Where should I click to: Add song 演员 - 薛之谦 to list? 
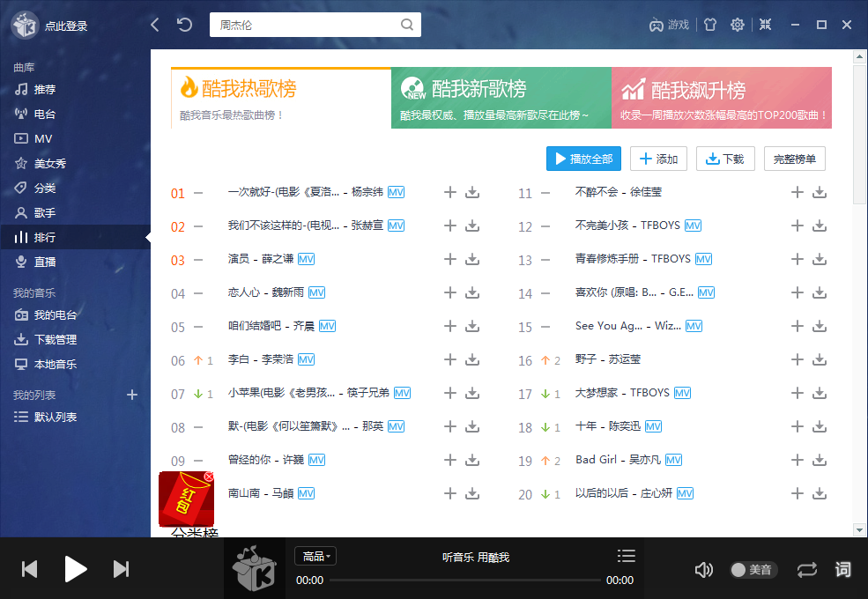coord(450,259)
